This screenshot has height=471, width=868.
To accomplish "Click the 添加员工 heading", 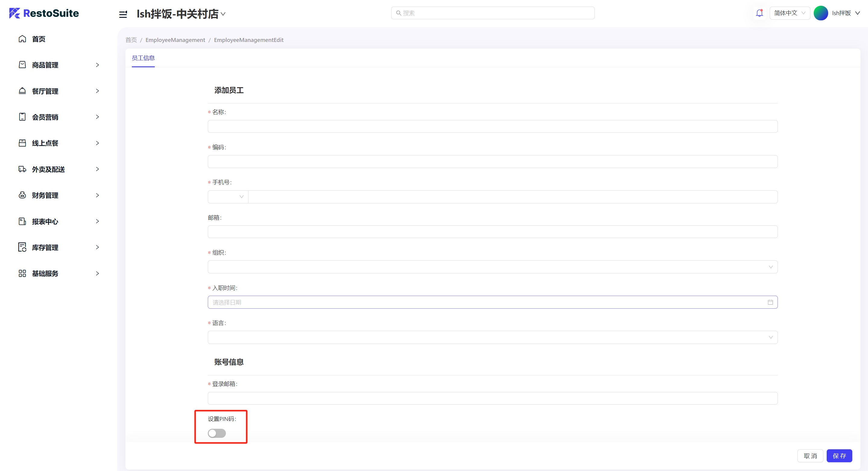I will tap(229, 90).
